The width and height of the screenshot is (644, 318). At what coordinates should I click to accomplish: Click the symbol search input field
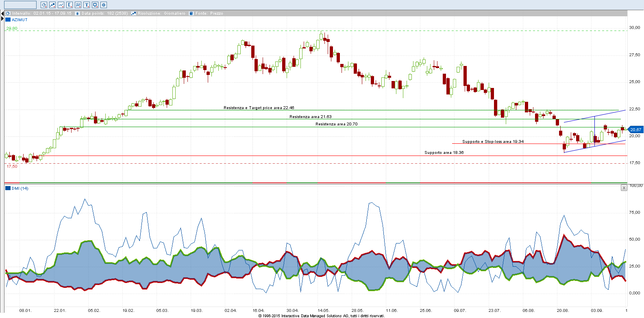(x=20, y=5)
